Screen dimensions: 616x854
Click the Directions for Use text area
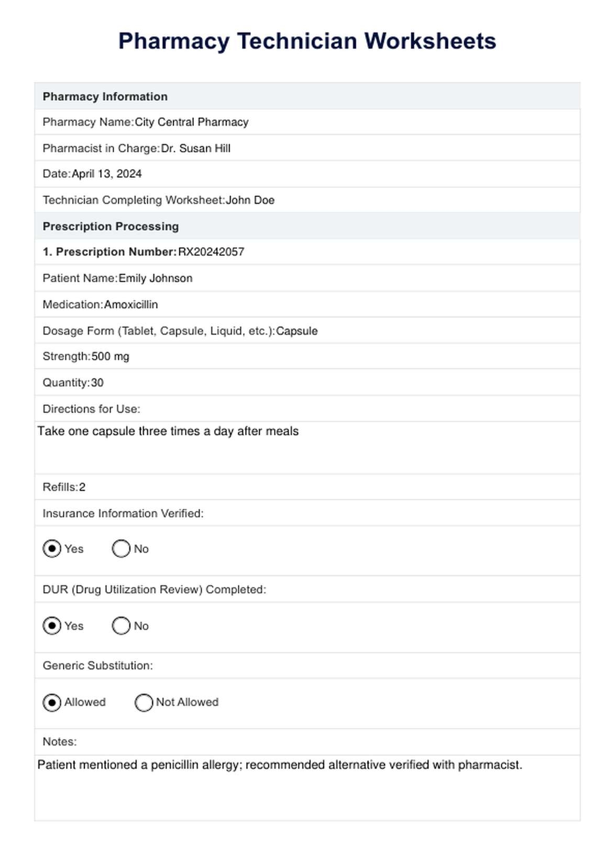tap(307, 447)
